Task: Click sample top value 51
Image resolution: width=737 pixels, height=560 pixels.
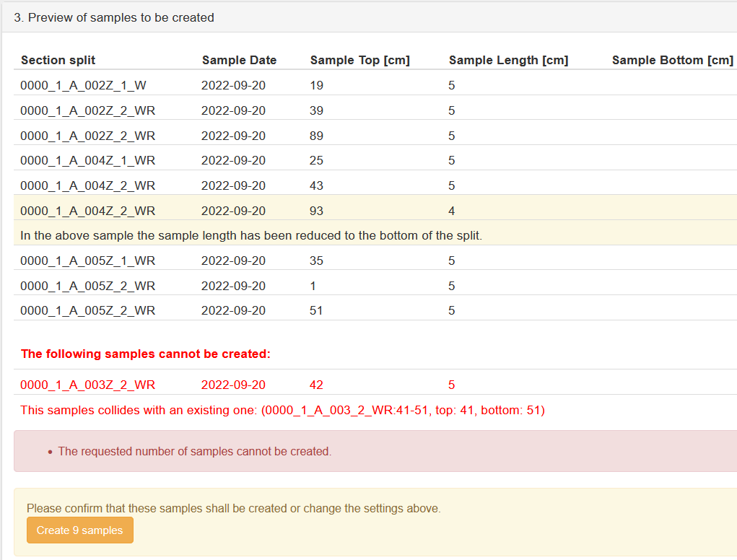Action: (x=316, y=310)
